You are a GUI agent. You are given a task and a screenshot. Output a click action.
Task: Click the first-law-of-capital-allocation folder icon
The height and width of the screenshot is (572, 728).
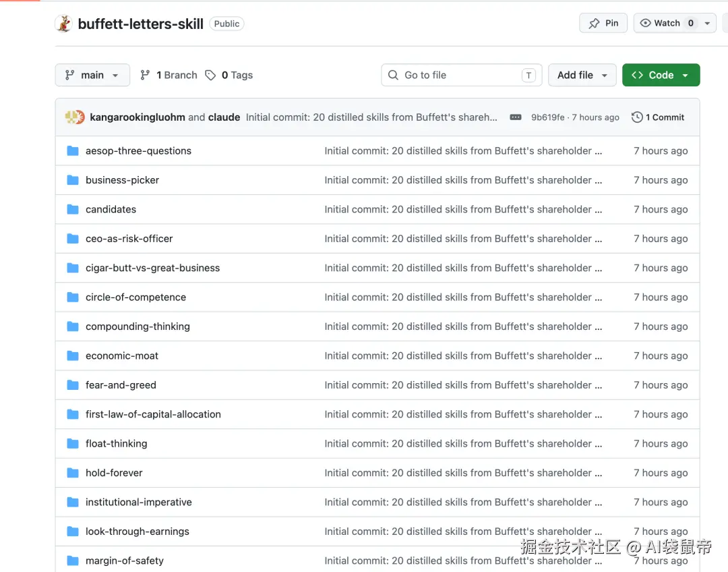click(x=72, y=414)
